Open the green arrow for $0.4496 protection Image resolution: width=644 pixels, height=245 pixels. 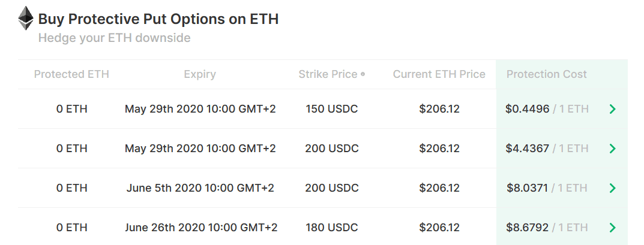pyautogui.click(x=612, y=109)
